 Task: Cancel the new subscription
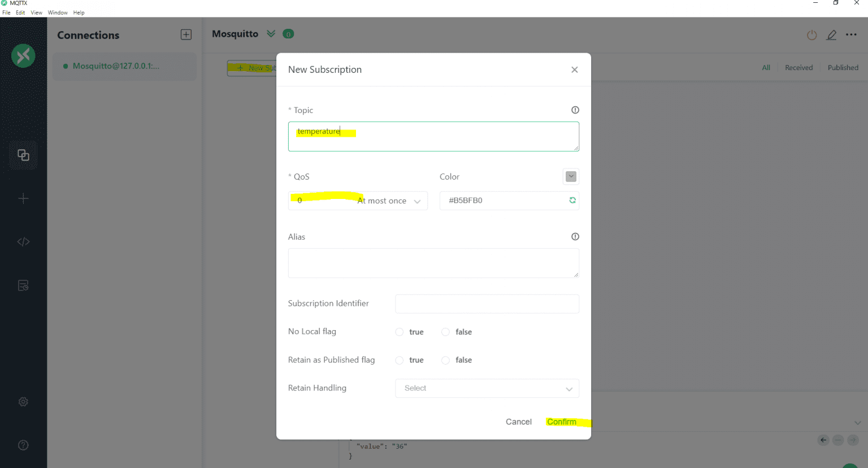coord(518,422)
